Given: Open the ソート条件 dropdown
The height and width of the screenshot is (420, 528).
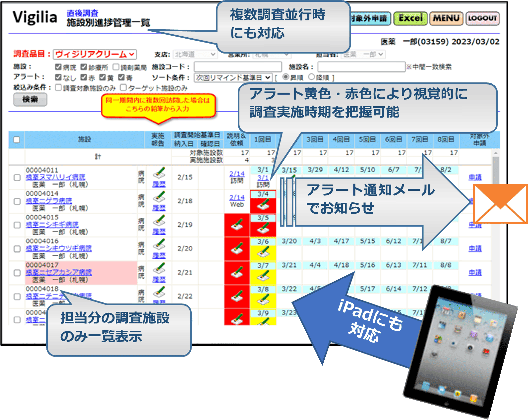Looking at the screenshot, I should [233, 77].
